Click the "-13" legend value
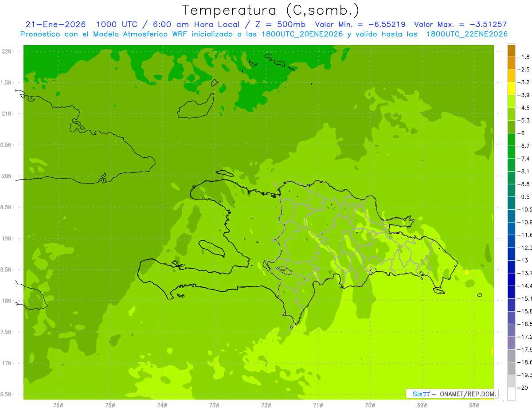This screenshot has width=532, height=411. coord(522,260)
